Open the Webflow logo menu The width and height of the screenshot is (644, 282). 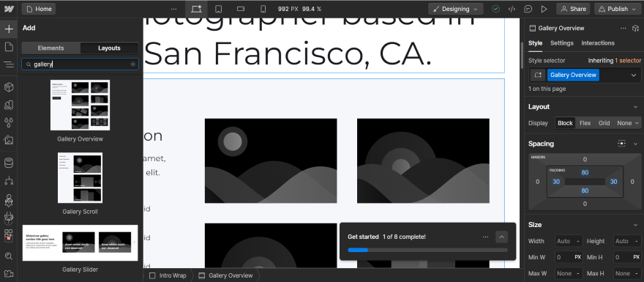point(9,9)
